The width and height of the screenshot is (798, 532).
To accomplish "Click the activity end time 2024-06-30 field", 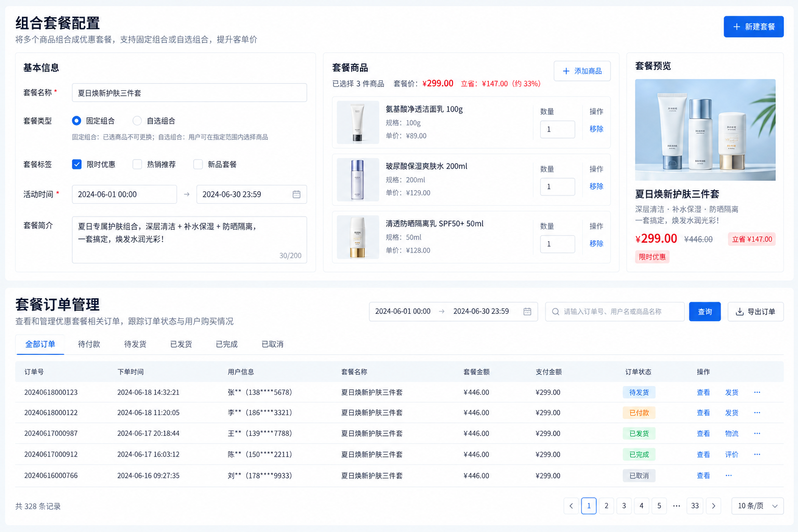I will [x=251, y=194].
